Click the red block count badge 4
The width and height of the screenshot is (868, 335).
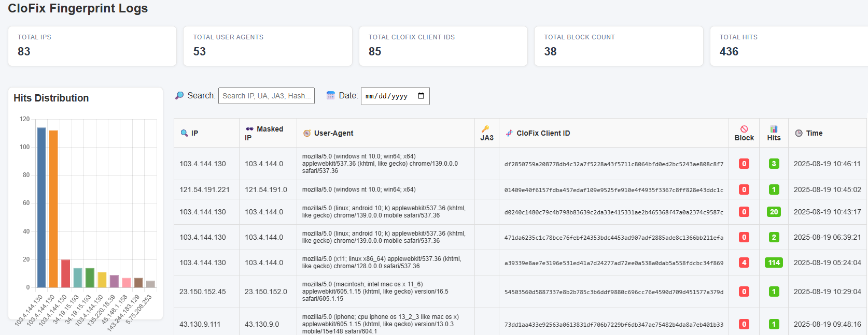click(x=744, y=263)
